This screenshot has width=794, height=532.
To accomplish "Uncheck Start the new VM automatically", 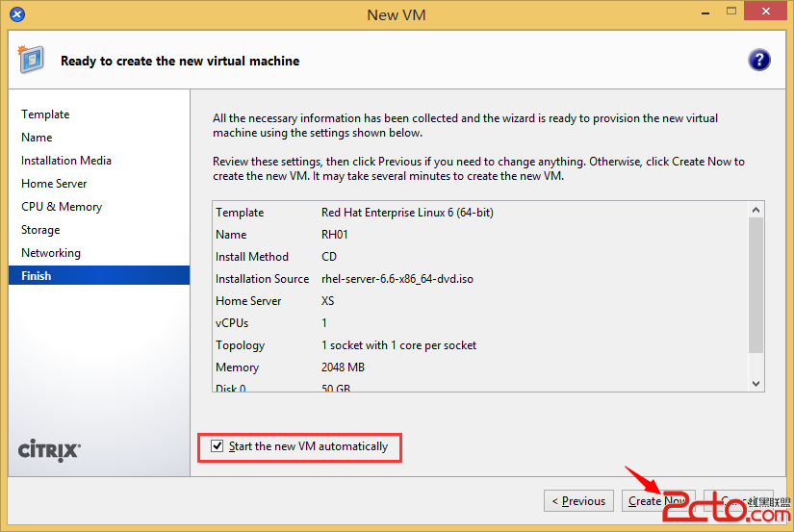I will (218, 446).
